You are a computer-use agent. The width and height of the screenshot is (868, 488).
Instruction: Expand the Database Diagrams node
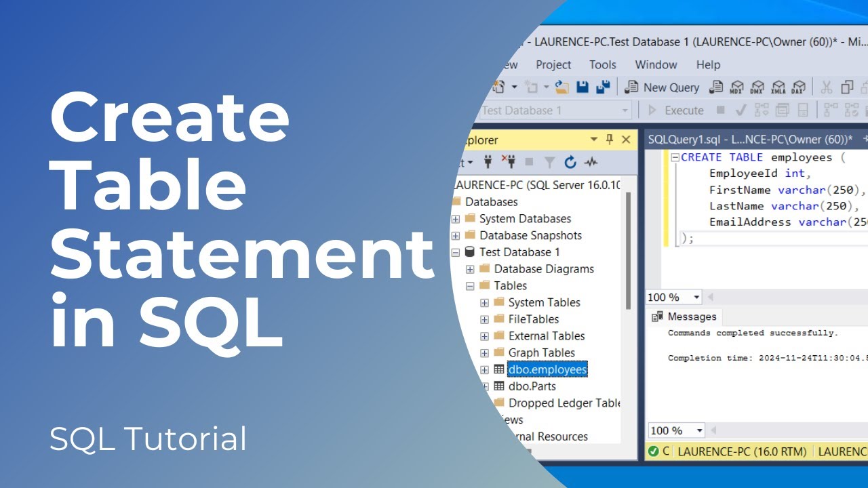pos(470,269)
